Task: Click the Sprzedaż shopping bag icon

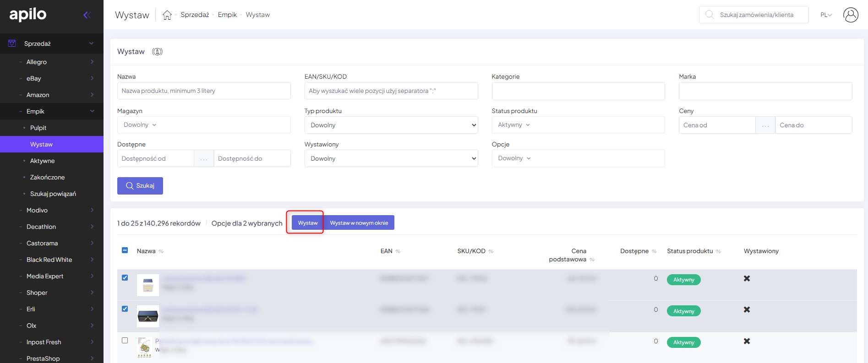Action: pos(12,43)
